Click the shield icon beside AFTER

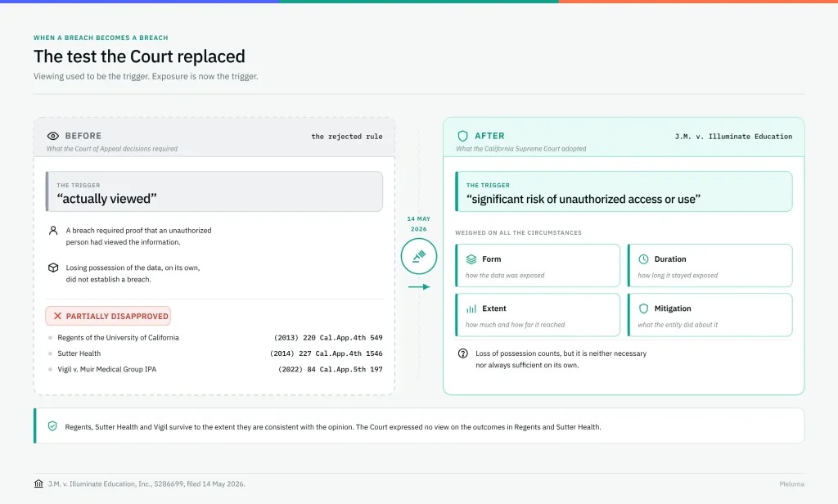tap(463, 136)
